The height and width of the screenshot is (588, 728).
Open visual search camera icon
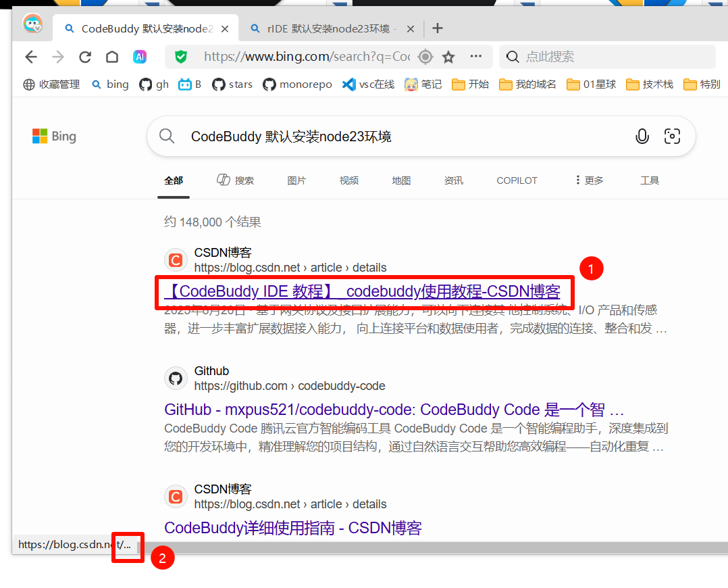click(672, 137)
